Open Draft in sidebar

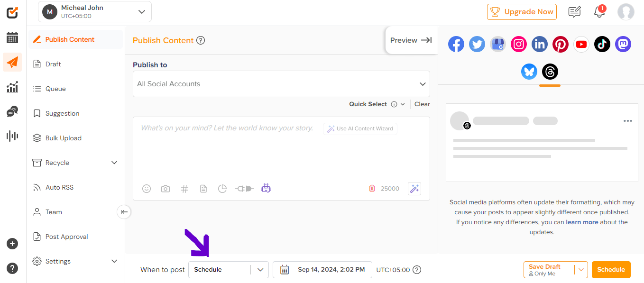[75, 64]
